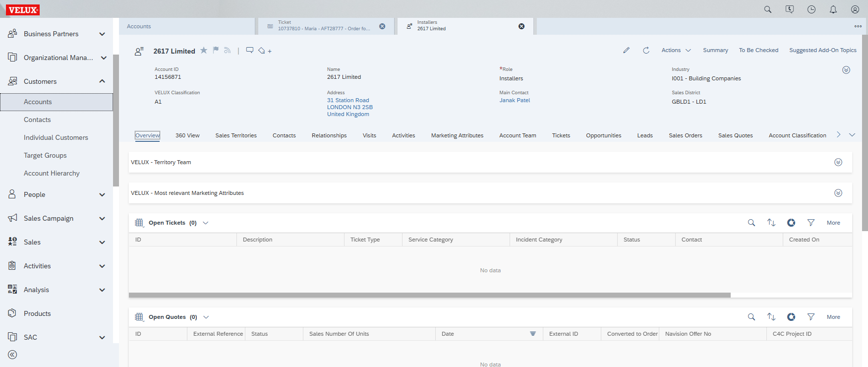Click Suggested Add-On Topics
The height and width of the screenshot is (367, 868).
pyautogui.click(x=822, y=50)
